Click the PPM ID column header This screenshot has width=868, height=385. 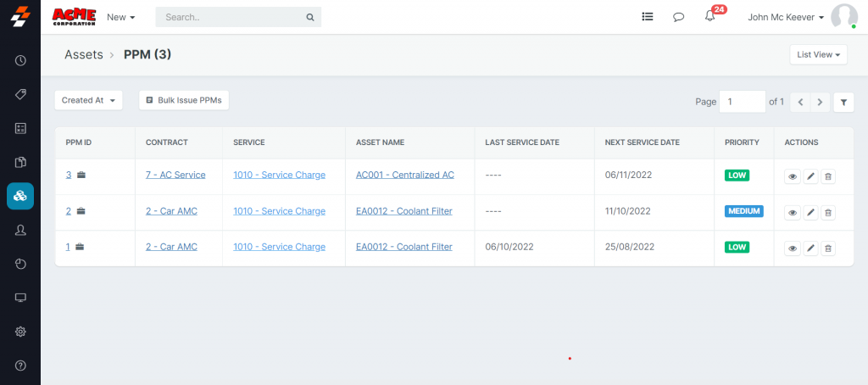coord(79,142)
